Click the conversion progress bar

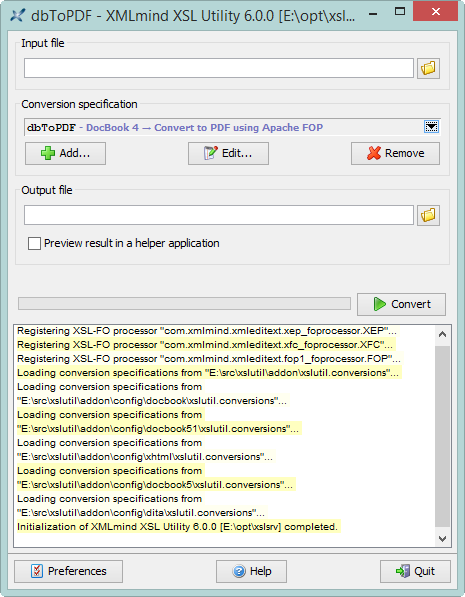pos(184,303)
